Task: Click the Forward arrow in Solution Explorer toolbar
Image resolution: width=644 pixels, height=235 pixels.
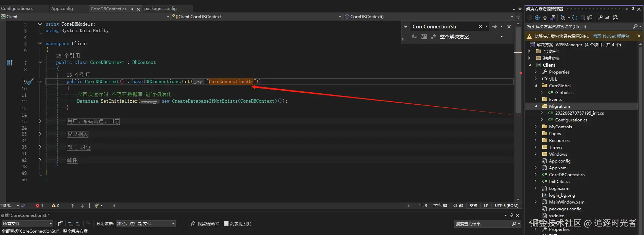Action: pyautogui.click(x=537, y=18)
